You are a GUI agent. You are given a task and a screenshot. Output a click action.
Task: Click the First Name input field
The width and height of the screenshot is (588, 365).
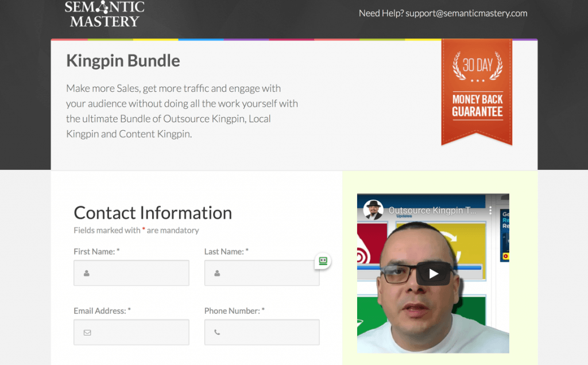pyautogui.click(x=131, y=273)
